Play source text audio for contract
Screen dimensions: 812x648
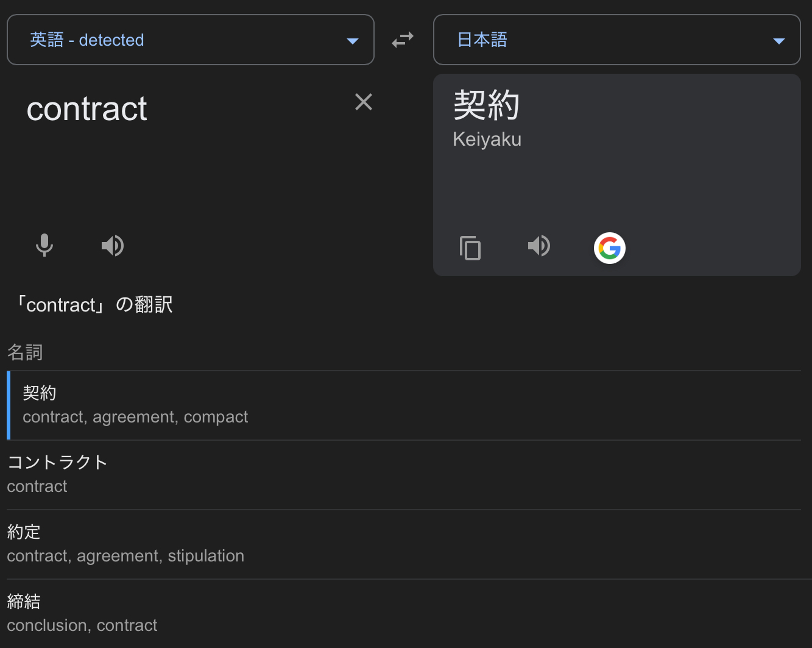click(x=113, y=246)
